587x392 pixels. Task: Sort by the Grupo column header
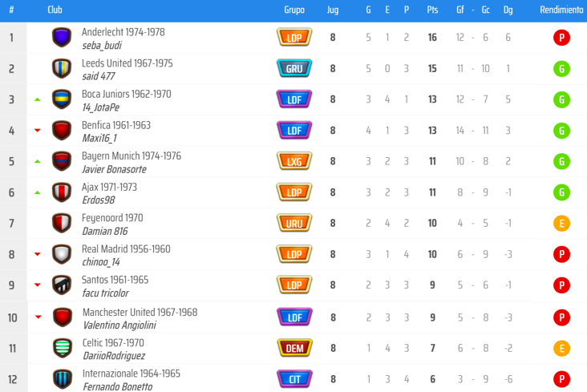point(294,10)
